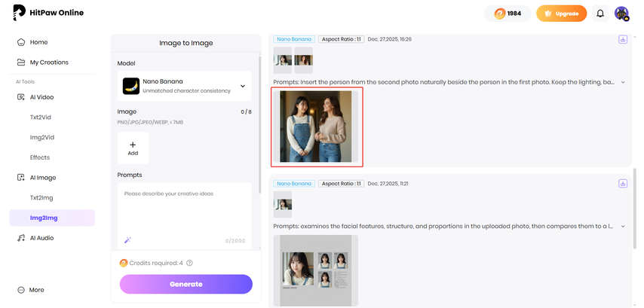Click the credits required help icon
The image size is (644, 308).
[x=189, y=263]
